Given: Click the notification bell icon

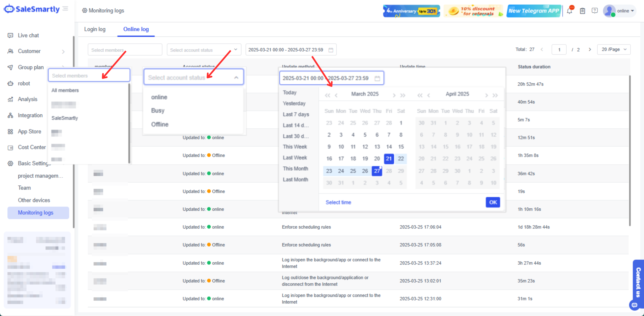Looking at the screenshot, I should click(569, 11).
